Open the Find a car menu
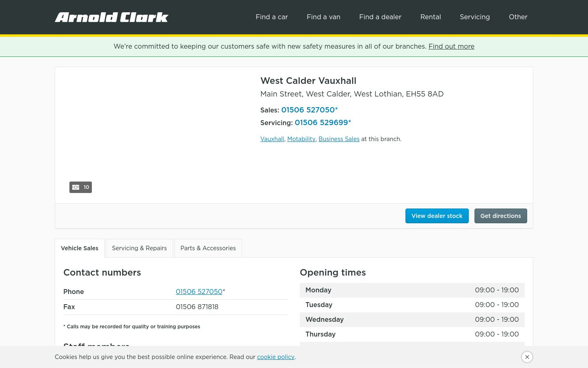The height and width of the screenshot is (368, 588). (x=272, y=17)
